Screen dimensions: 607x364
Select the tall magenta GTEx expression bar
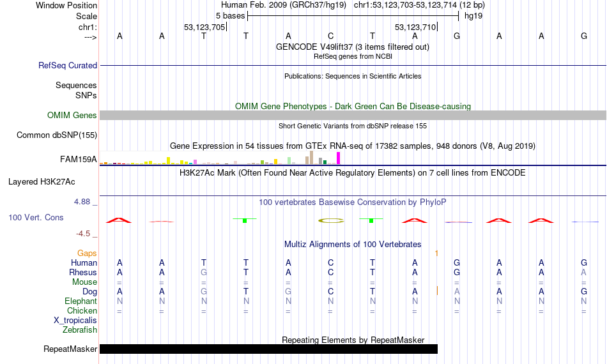click(339, 158)
